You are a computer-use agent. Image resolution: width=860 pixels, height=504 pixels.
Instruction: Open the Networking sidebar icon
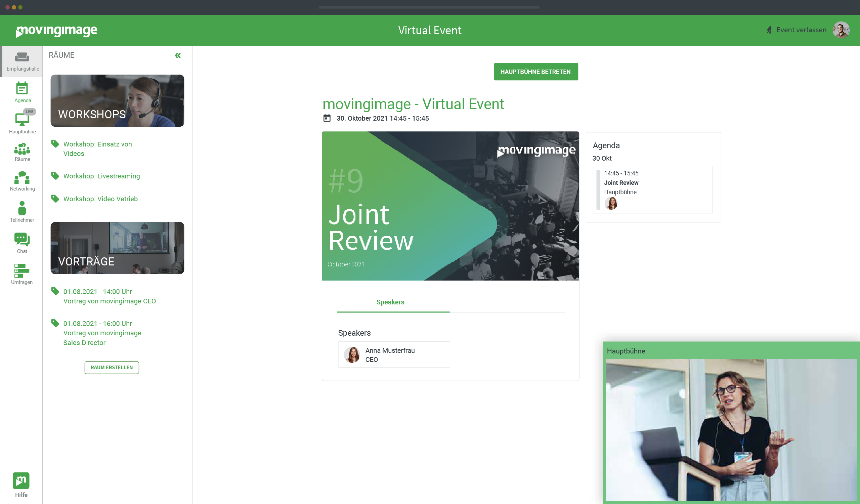(22, 181)
